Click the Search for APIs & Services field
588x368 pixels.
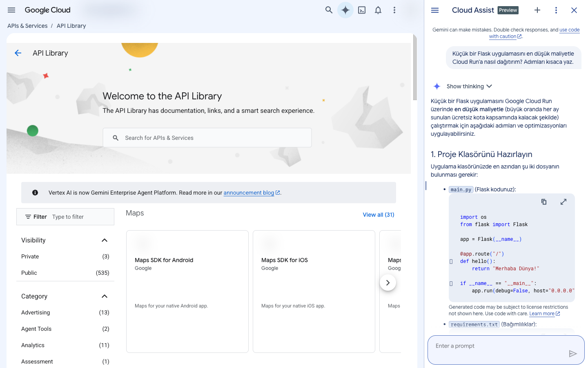tap(207, 138)
